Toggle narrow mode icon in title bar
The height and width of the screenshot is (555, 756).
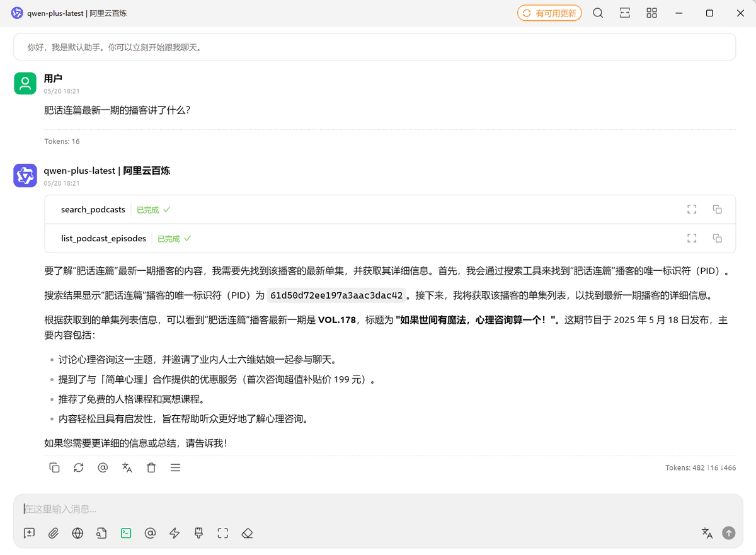[625, 13]
